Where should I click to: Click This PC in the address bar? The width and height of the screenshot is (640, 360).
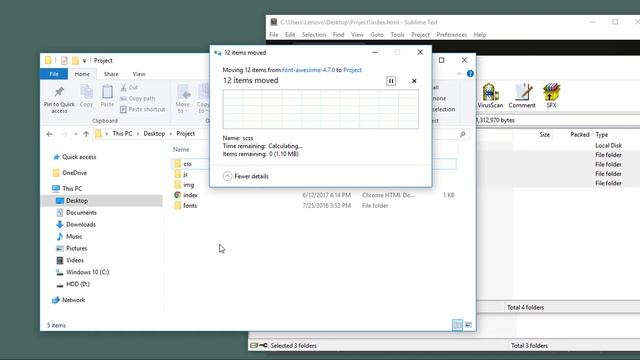[x=122, y=133]
